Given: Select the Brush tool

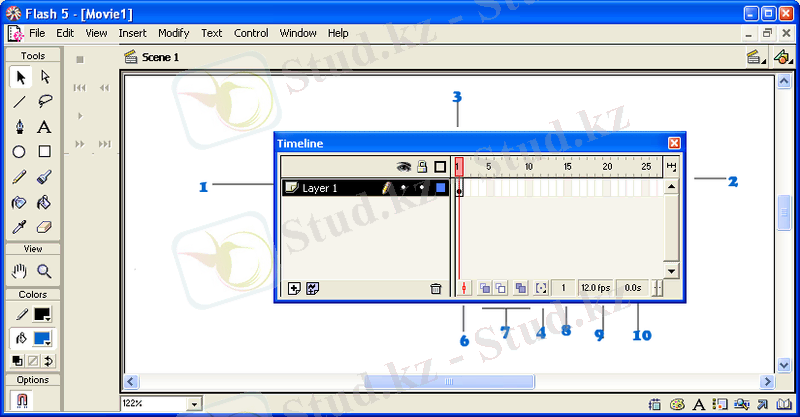Looking at the screenshot, I should [44, 177].
